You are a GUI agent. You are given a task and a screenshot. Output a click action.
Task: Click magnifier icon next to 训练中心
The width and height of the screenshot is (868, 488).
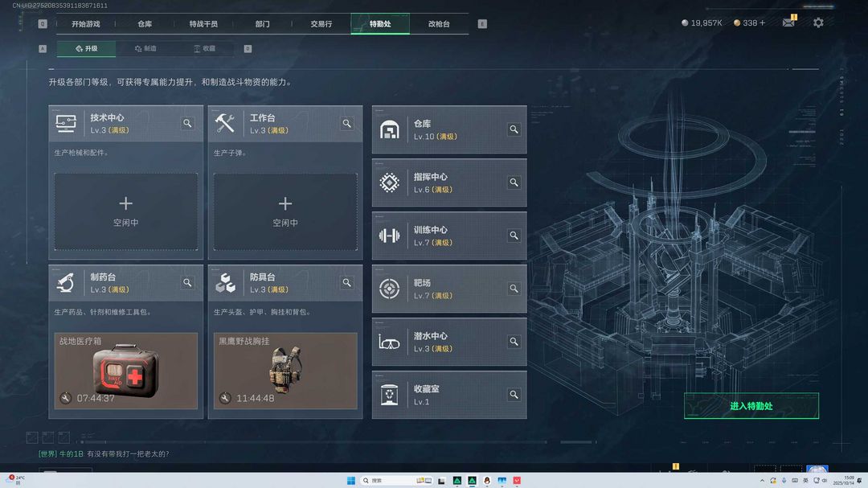[514, 236]
